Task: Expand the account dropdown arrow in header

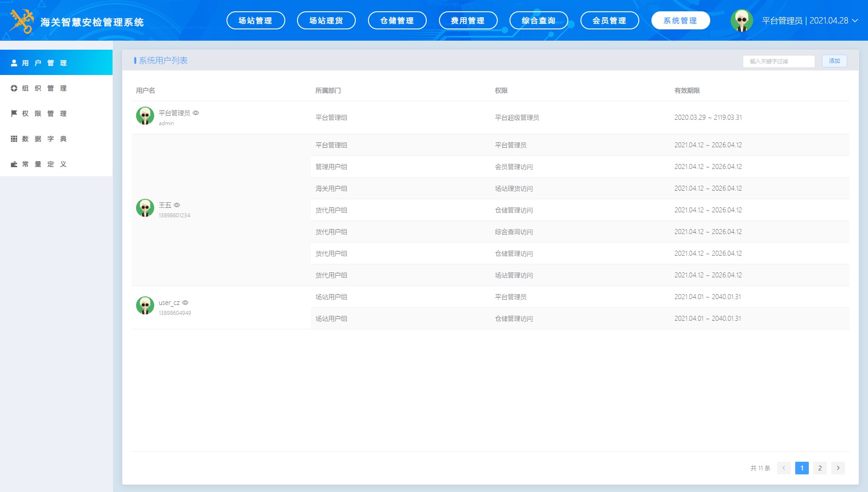Action: click(855, 21)
